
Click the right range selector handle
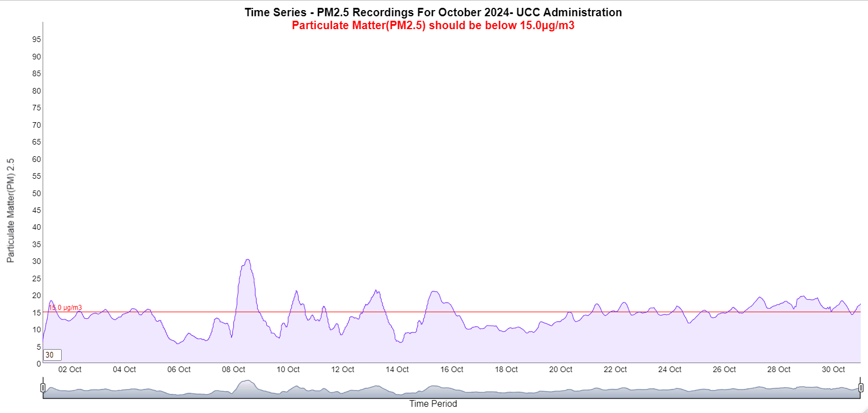click(x=861, y=388)
